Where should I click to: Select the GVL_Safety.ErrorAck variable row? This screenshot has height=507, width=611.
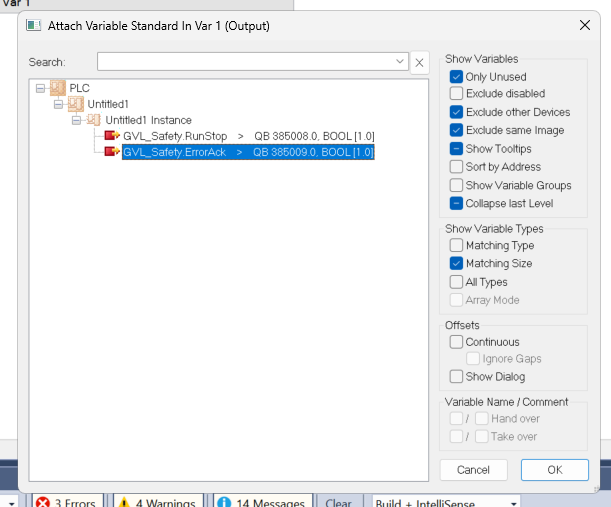pos(248,152)
